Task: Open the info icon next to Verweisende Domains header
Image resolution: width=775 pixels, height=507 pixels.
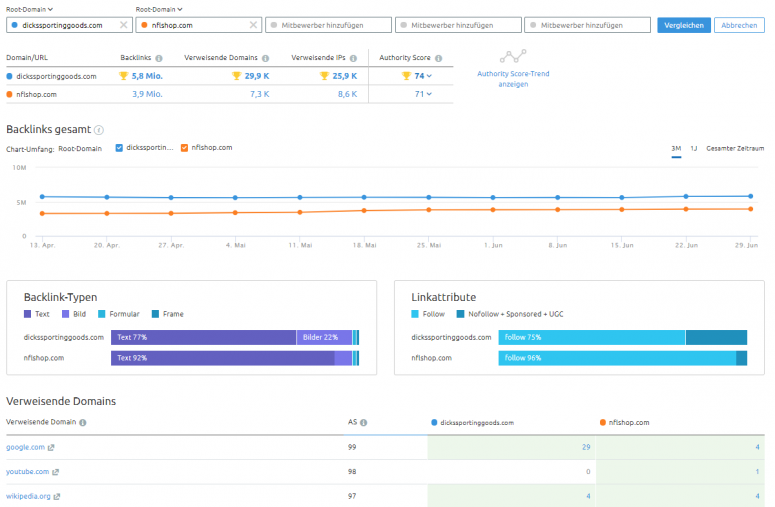Action: click(x=265, y=58)
